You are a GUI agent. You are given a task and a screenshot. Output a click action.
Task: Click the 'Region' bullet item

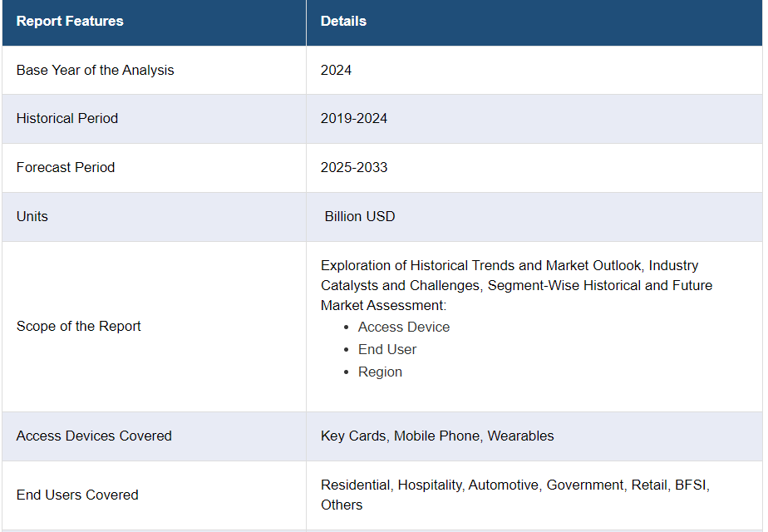(380, 372)
